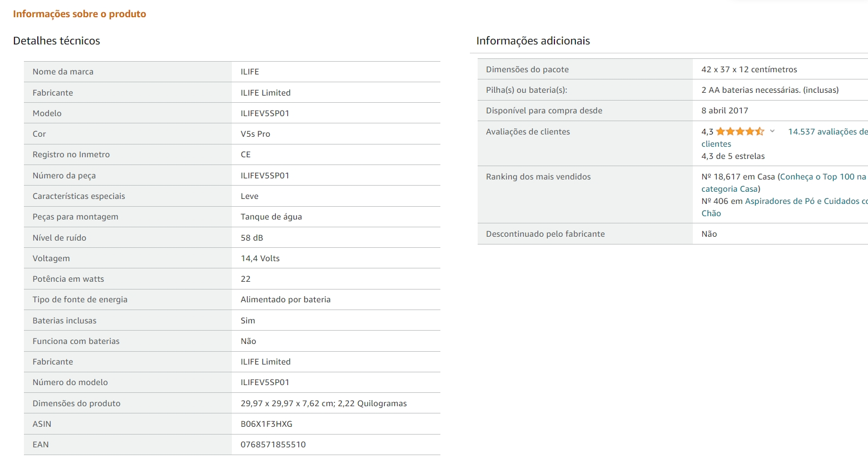Image resolution: width=868 pixels, height=459 pixels.
Task: Click 2 AA baterias necessárias value
Action: pyautogui.click(x=770, y=90)
